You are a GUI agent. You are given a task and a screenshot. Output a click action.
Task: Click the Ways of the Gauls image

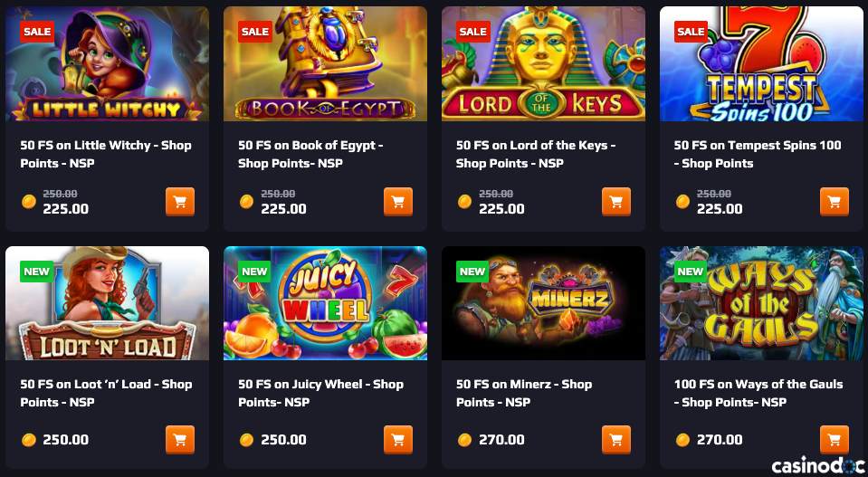pyautogui.click(x=762, y=303)
